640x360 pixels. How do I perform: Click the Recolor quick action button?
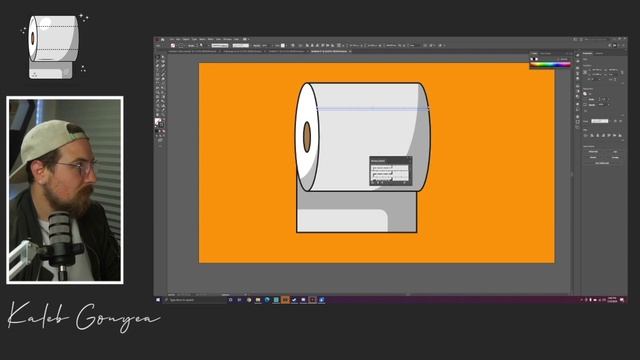pyautogui.click(x=593, y=157)
